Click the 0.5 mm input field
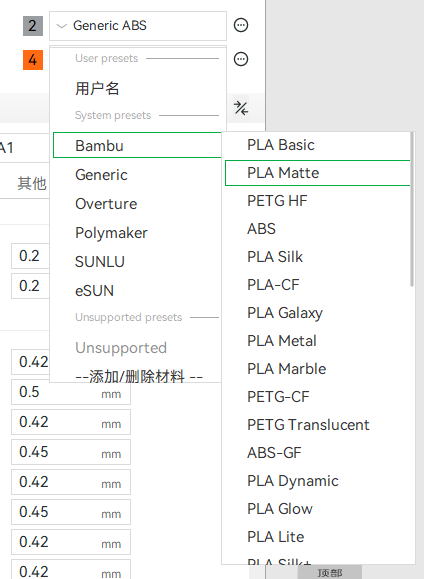 pos(71,392)
